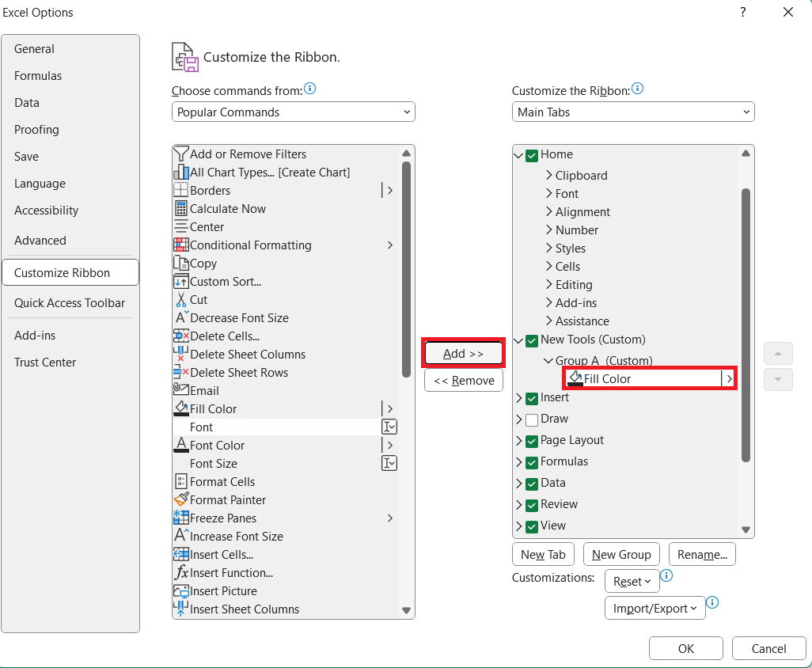Click the Font Color icon
The width and height of the screenshot is (812, 668).
[x=180, y=446]
